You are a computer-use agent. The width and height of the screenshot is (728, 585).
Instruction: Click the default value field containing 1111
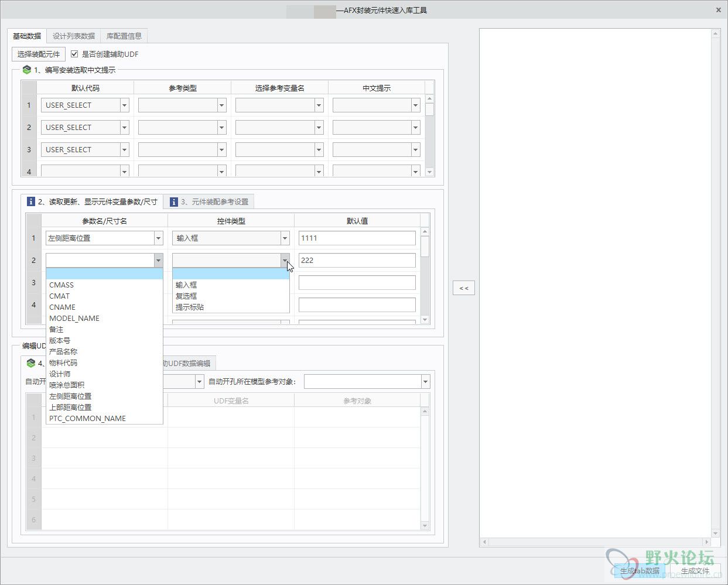pyautogui.click(x=357, y=238)
